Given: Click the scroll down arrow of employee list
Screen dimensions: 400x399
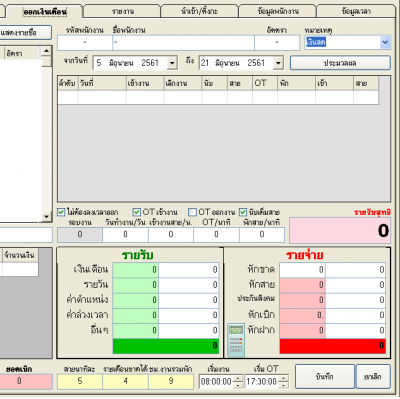Looking at the screenshot, I should pos(46,217).
